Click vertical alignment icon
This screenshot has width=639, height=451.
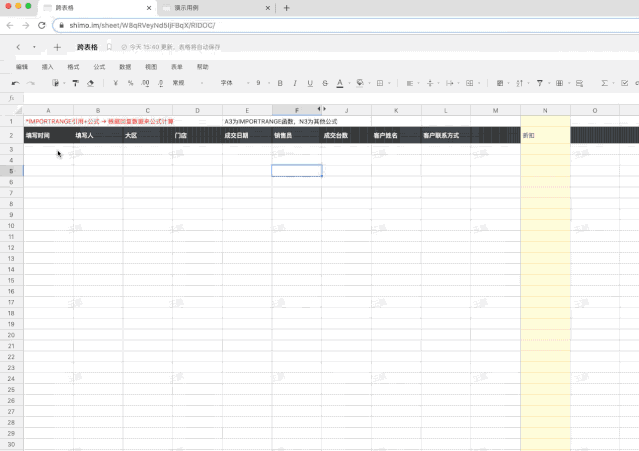click(x=430, y=83)
